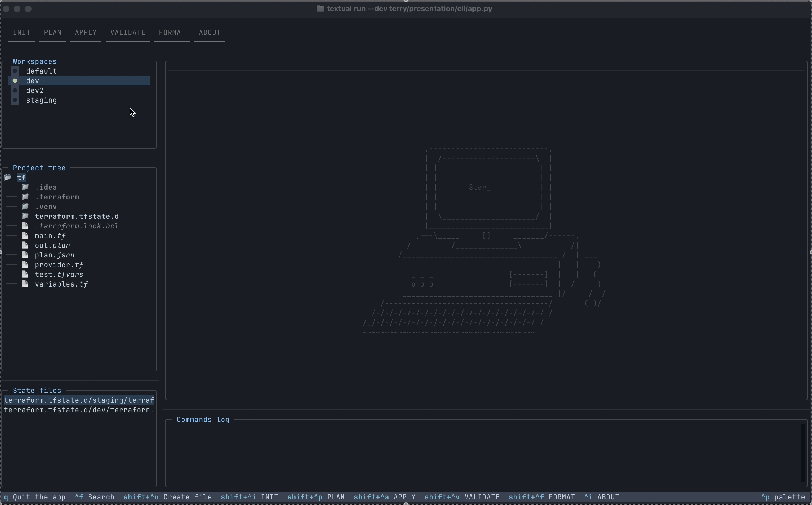
Task: Expand the .venv folder
Action: click(x=25, y=206)
